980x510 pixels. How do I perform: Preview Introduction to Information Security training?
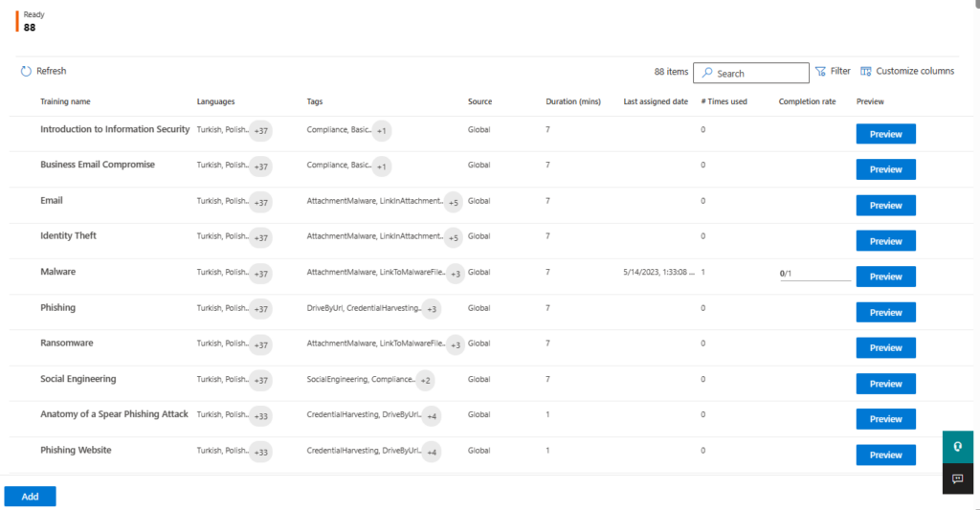click(x=885, y=134)
